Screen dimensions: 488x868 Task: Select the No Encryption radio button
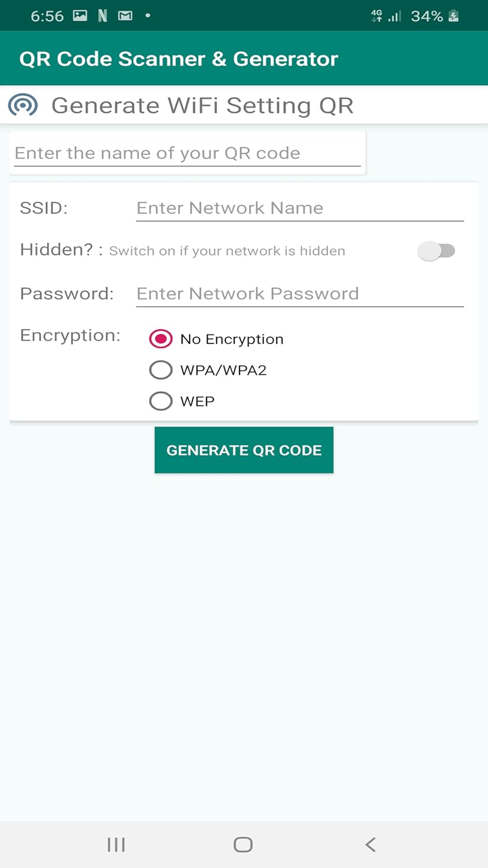pos(161,339)
